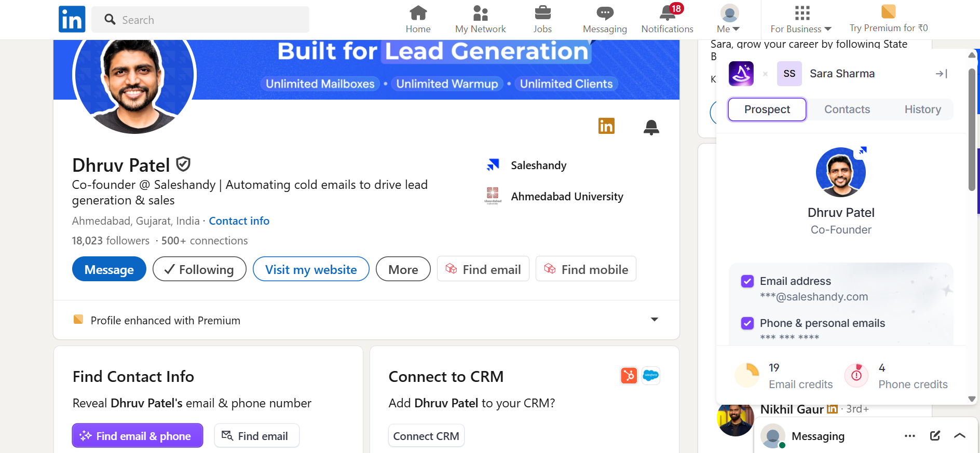Open the Contact info link
The image size is (980, 453).
239,221
